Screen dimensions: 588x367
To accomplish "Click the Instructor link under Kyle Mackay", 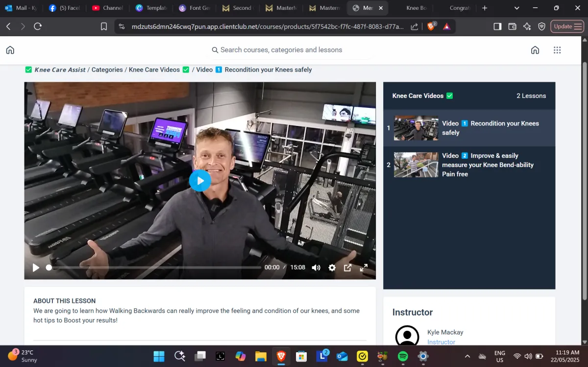I will [441, 342].
